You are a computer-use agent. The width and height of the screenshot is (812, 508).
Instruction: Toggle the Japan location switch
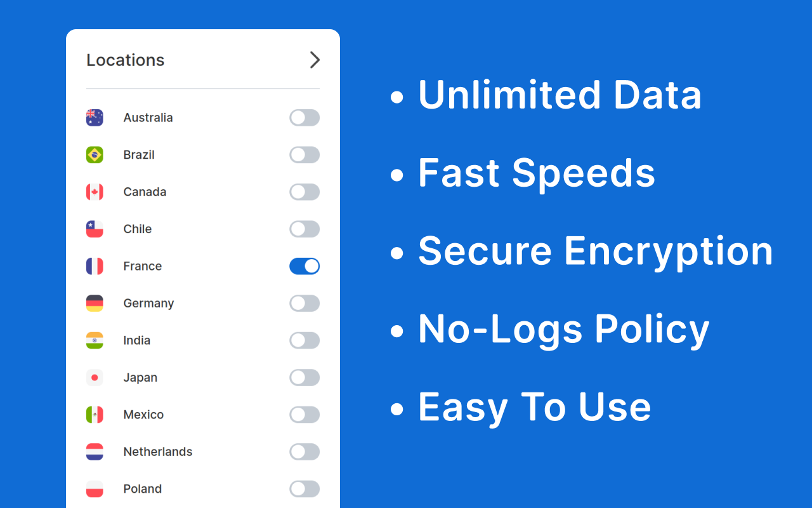coord(304,378)
